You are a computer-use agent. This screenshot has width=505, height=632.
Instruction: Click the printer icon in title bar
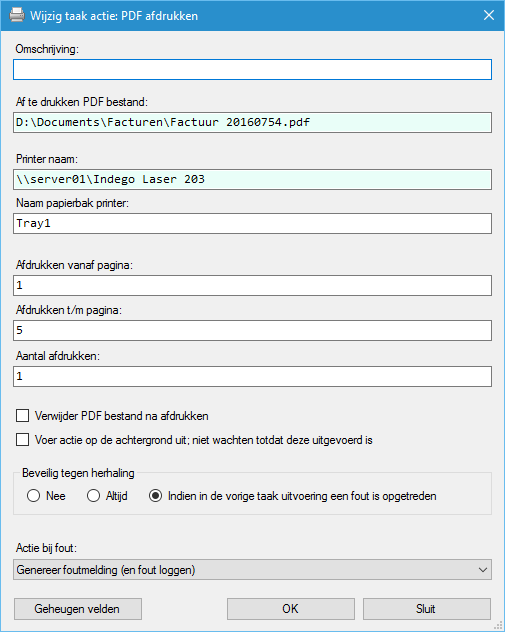(17, 15)
